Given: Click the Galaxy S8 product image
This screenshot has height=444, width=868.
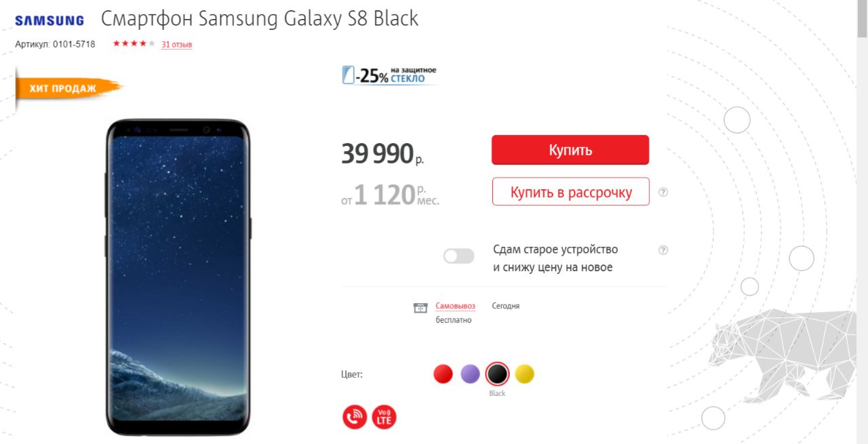Looking at the screenshot, I should click(x=178, y=278).
